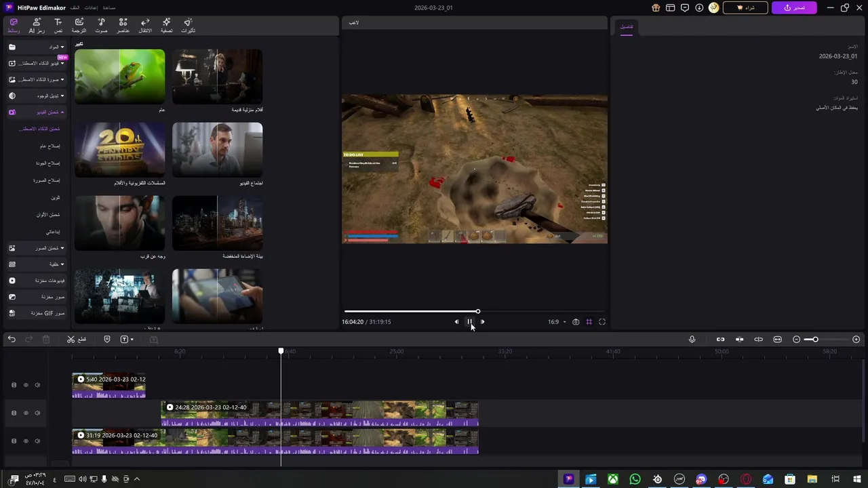Zoom out the timeline with minus button
The image size is (868, 488).
(796, 339)
